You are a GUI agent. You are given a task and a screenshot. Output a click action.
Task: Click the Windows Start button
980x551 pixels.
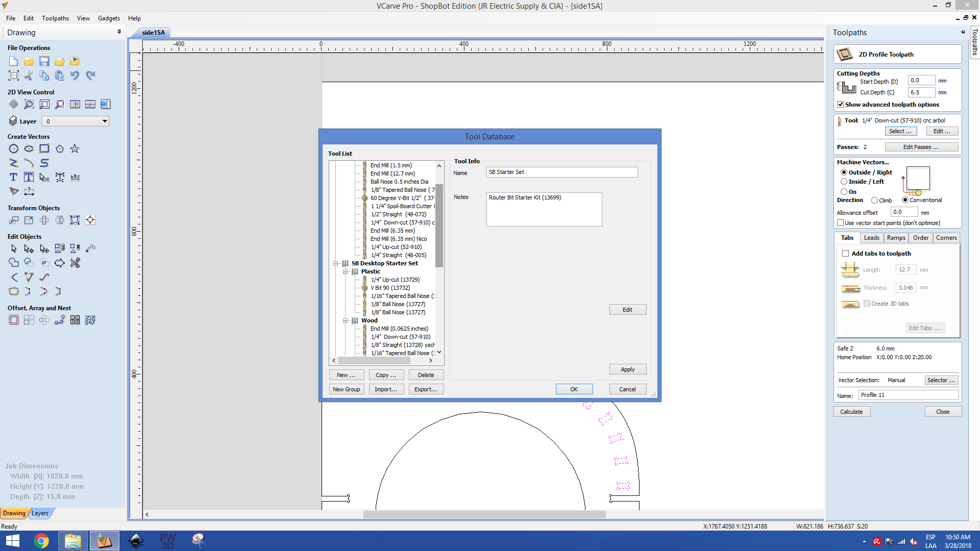click(12, 541)
